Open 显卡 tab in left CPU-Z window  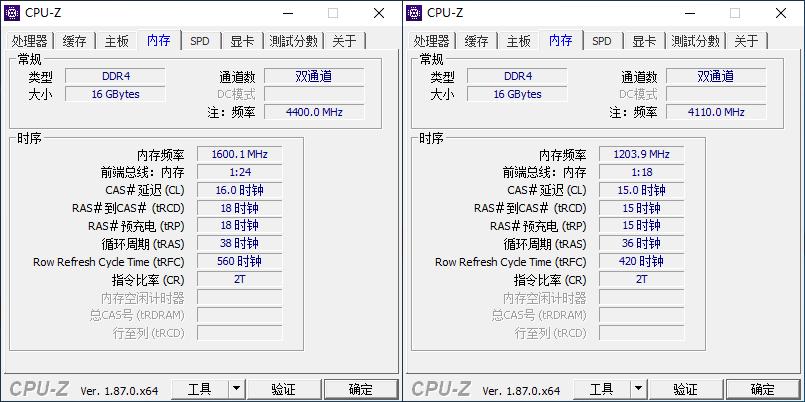tap(242, 41)
